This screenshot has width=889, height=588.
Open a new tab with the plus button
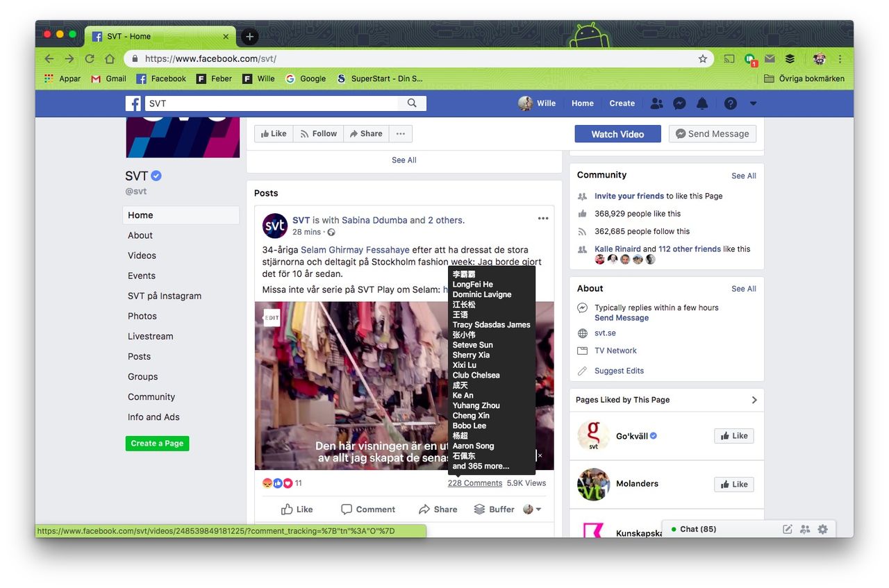[249, 37]
